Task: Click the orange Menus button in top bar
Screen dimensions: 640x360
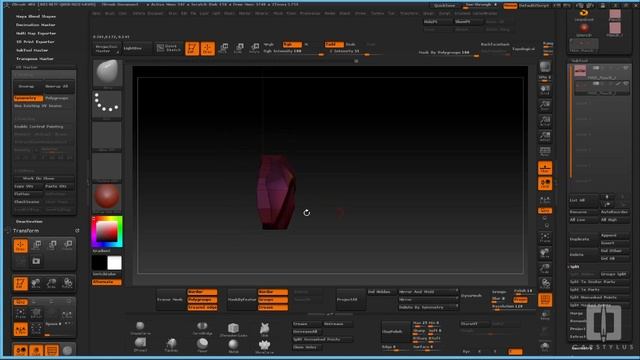Action: click(x=510, y=6)
